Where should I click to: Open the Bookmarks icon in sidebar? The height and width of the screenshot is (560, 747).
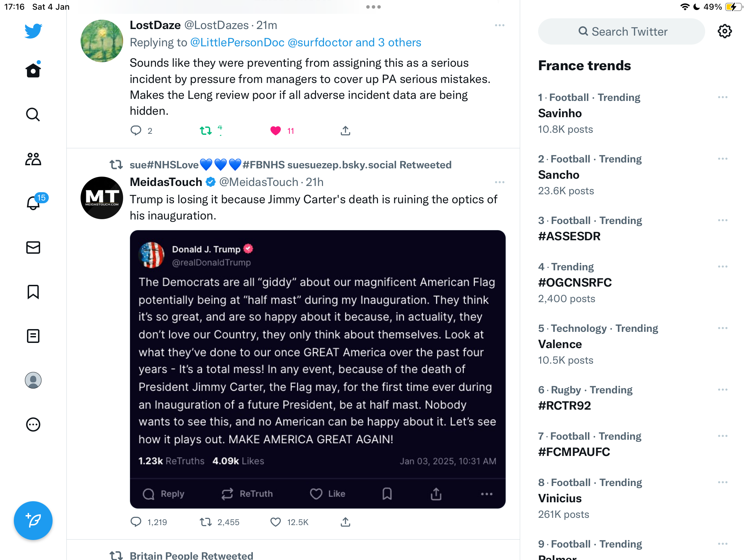33,292
